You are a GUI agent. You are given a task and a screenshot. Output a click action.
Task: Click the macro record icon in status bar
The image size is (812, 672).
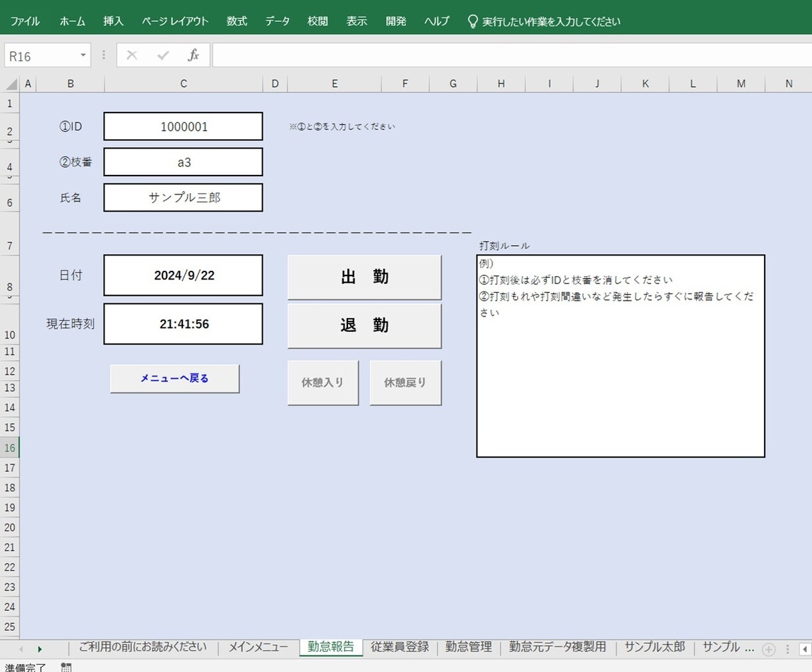(x=66, y=667)
